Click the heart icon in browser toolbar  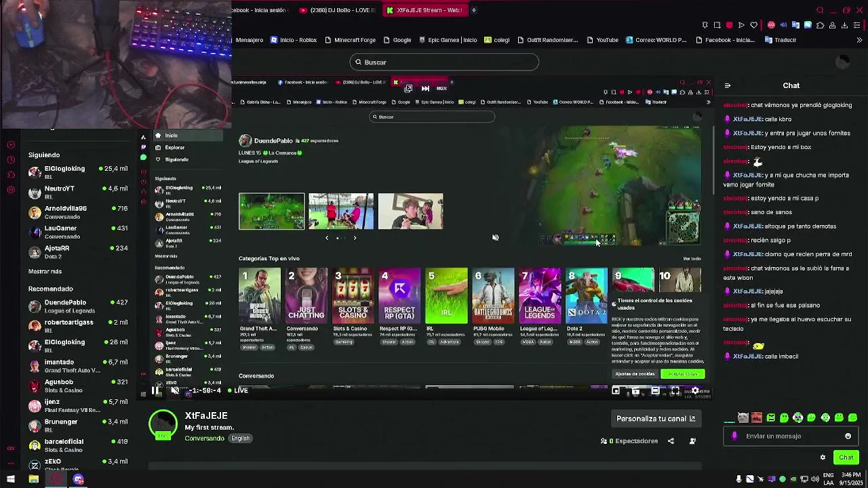pos(753,25)
